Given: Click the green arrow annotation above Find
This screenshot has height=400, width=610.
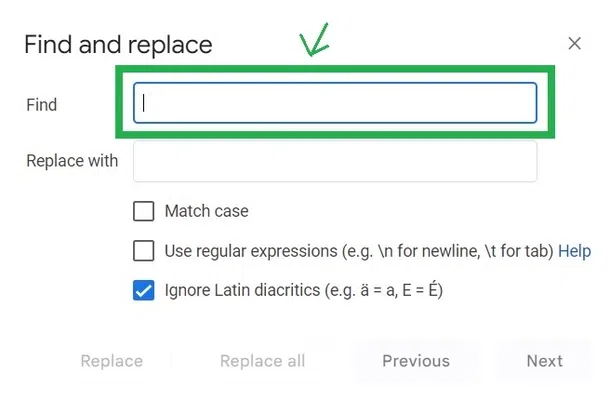Looking at the screenshot, I should coord(317,44).
